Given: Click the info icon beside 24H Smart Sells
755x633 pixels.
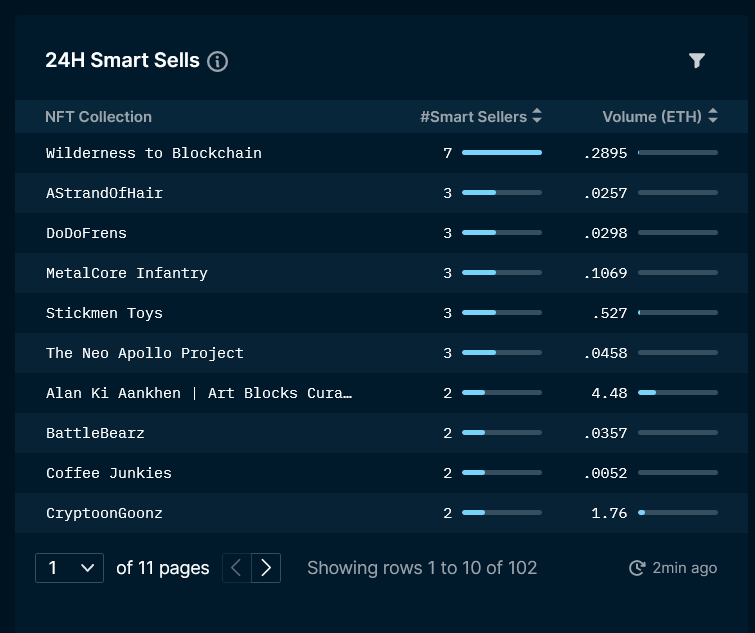Looking at the screenshot, I should click(217, 62).
